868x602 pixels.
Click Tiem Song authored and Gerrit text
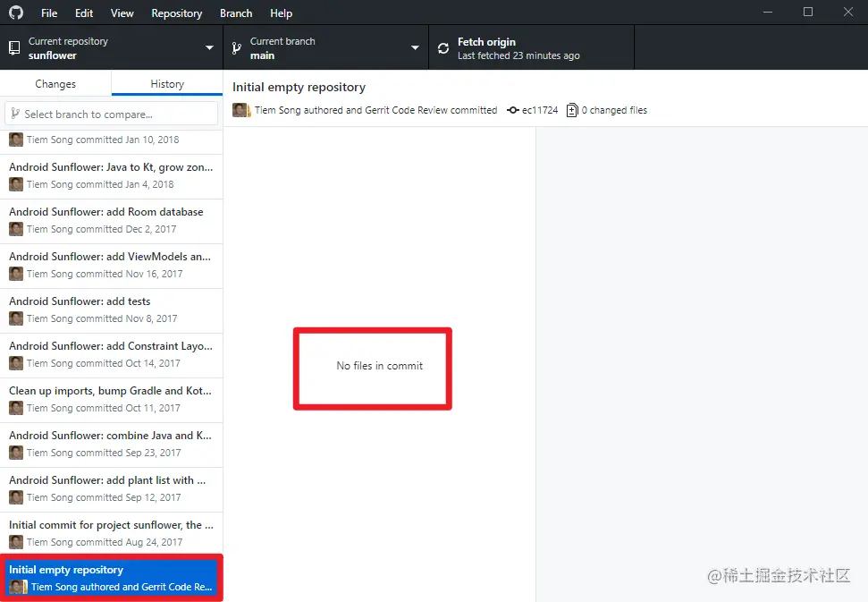[375, 110]
